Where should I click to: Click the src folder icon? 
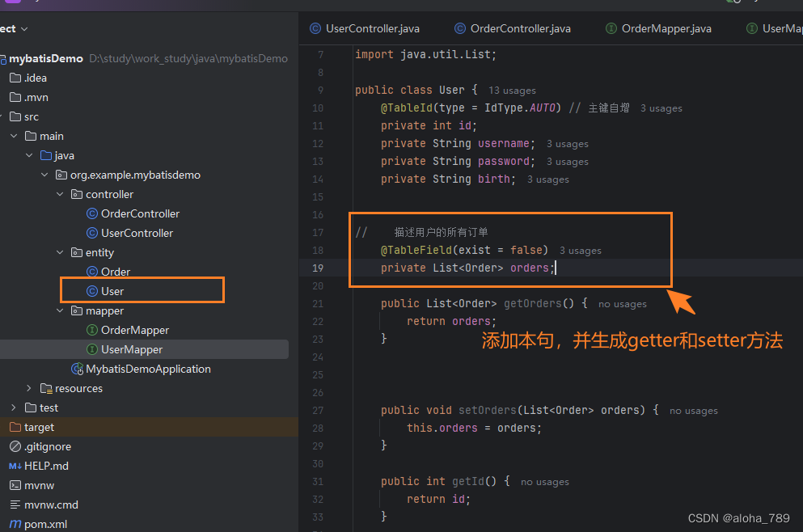(15, 116)
